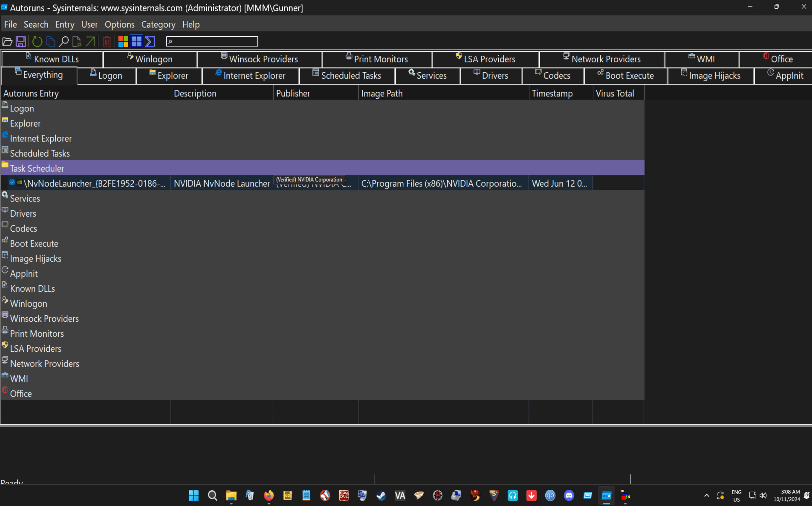The width and height of the screenshot is (812, 506).
Task: Select the Logon category row in list
Action: click(322, 108)
